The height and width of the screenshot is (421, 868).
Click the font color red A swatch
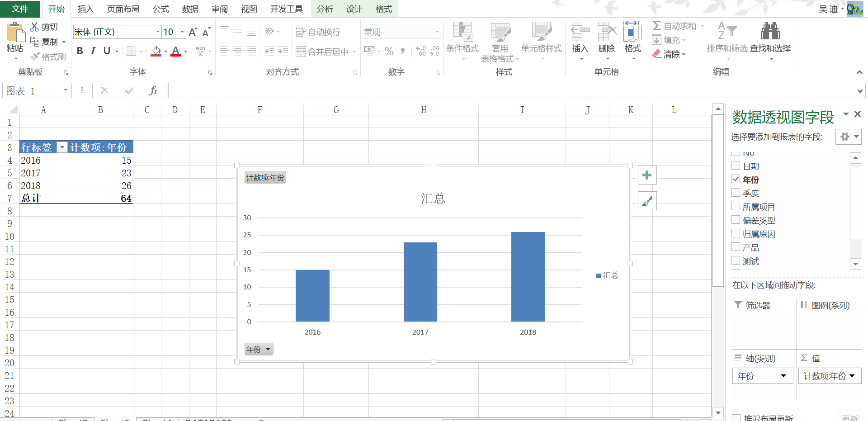(176, 52)
